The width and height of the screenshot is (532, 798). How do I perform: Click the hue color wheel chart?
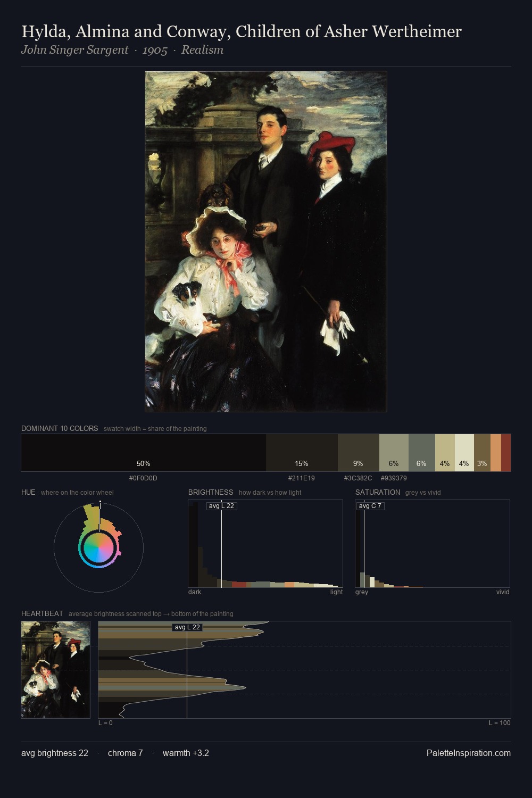(98, 547)
